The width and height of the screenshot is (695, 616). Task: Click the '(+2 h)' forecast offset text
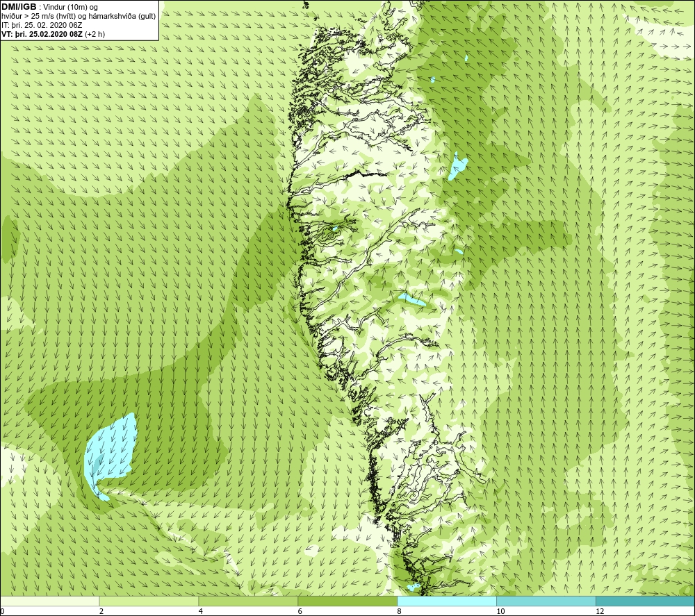pyautogui.click(x=95, y=34)
